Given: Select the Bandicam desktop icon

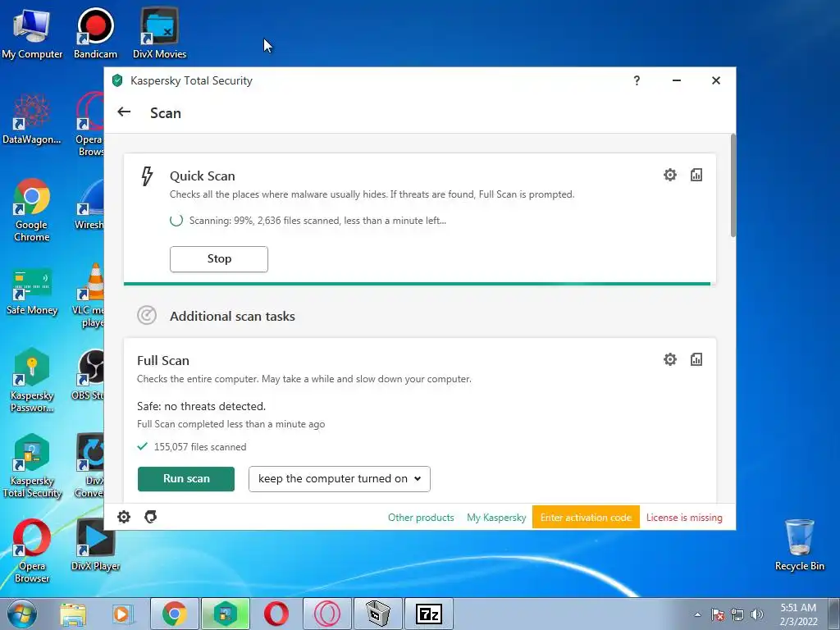Looking at the screenshot, I should tap(95, 33).
